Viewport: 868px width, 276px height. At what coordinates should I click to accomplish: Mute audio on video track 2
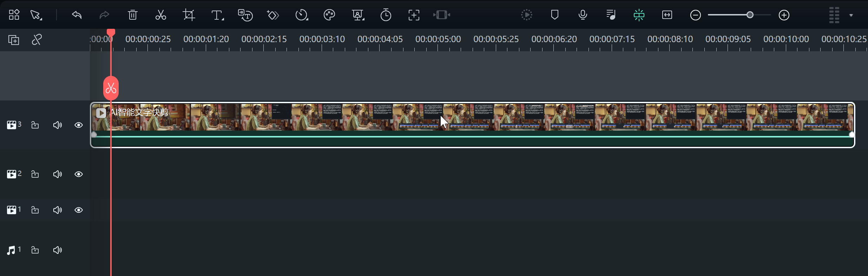coord(57,174)
